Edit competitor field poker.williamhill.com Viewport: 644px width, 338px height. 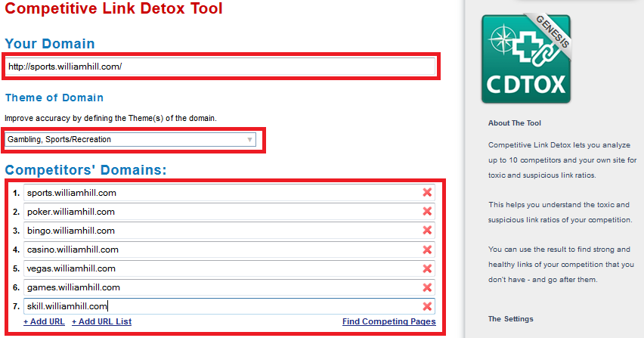click(x=229, y=212)
